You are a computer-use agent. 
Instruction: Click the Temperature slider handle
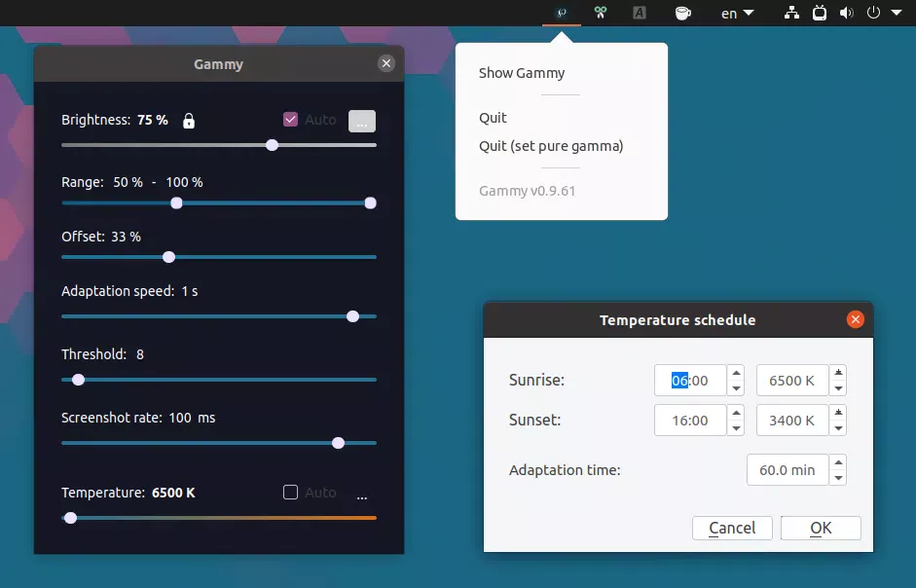coord(71,518)
